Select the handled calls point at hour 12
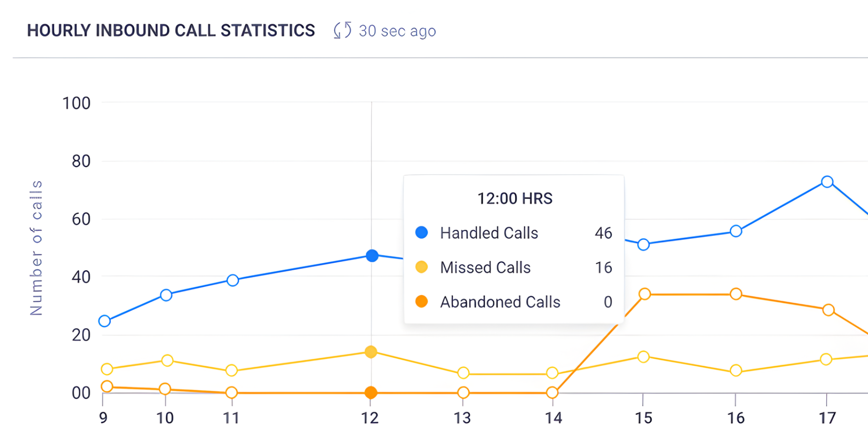Viewport: 868px width, 445px height. pos(372,255)
